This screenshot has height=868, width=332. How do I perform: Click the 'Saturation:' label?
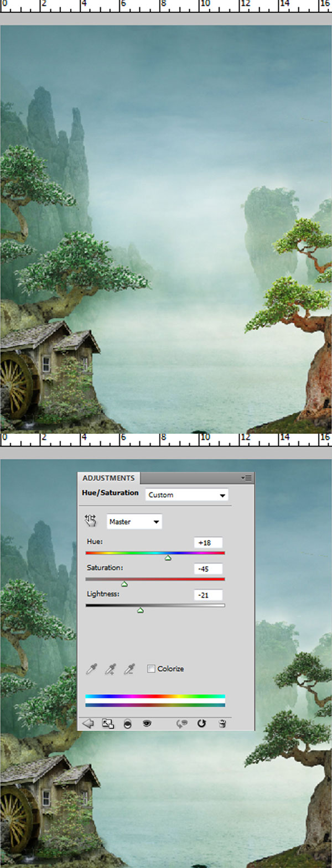coord(105,568)
